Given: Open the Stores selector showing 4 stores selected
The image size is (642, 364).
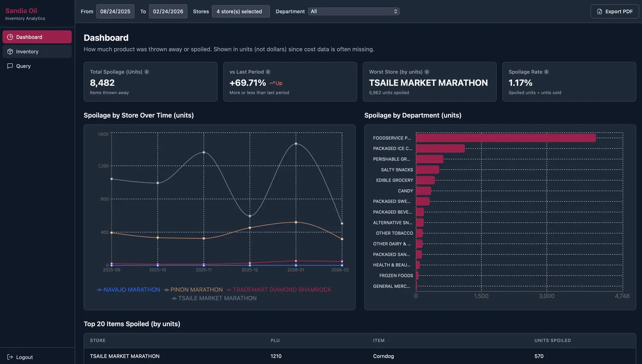Looking at the screenshot, I should point(241,11).
